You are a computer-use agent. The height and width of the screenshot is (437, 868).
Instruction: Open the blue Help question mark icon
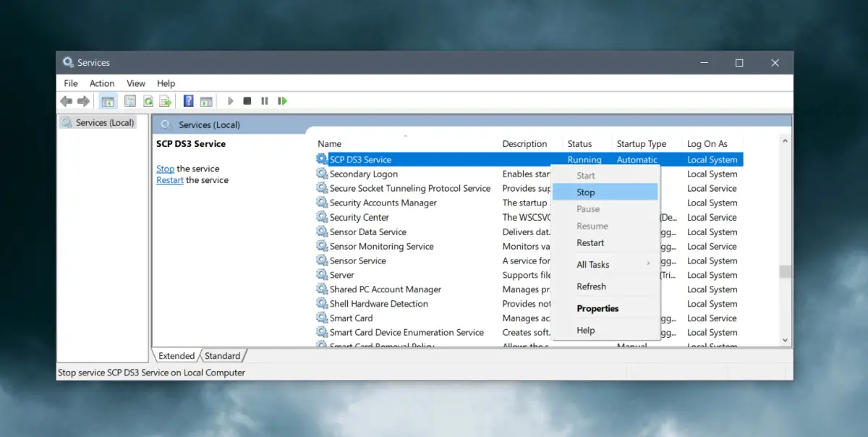[188, 101]
